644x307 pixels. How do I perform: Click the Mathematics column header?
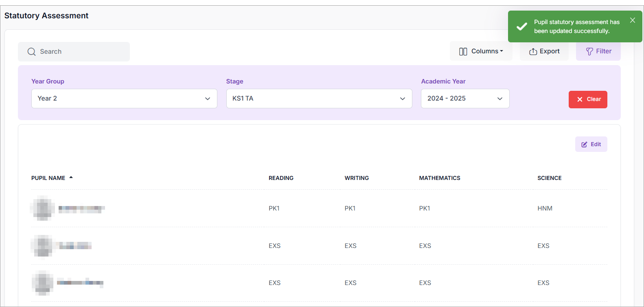coord(440,178)
